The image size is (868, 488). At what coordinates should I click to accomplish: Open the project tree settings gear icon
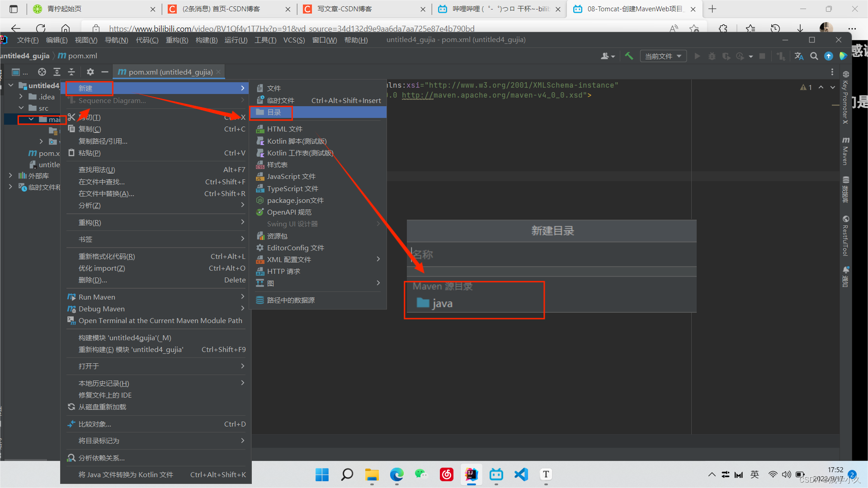[90, 72]
